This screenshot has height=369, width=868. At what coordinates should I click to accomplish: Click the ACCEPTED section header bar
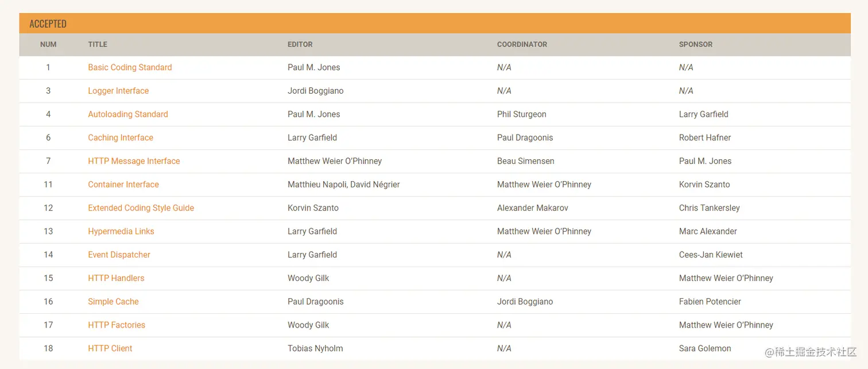point(435,24)
